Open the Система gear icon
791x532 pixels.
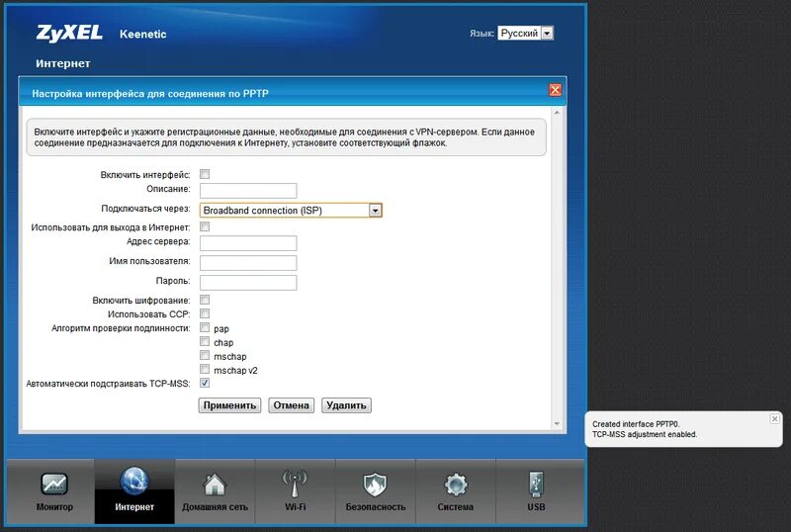pos(456,485)
